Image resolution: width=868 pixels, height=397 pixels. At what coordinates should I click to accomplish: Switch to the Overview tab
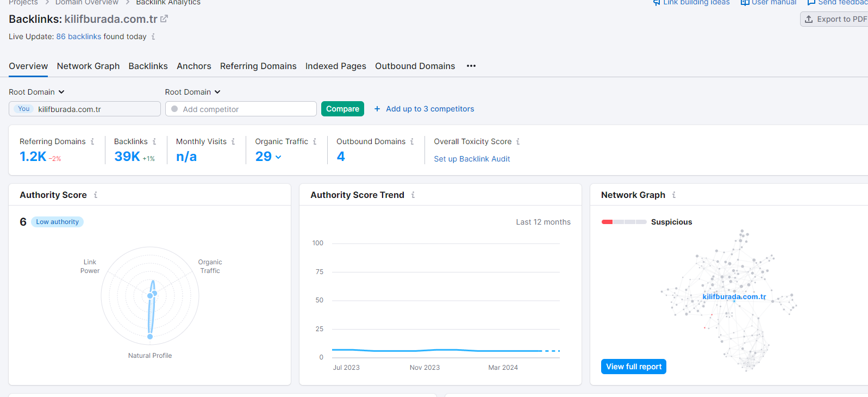tap(28, 66)
